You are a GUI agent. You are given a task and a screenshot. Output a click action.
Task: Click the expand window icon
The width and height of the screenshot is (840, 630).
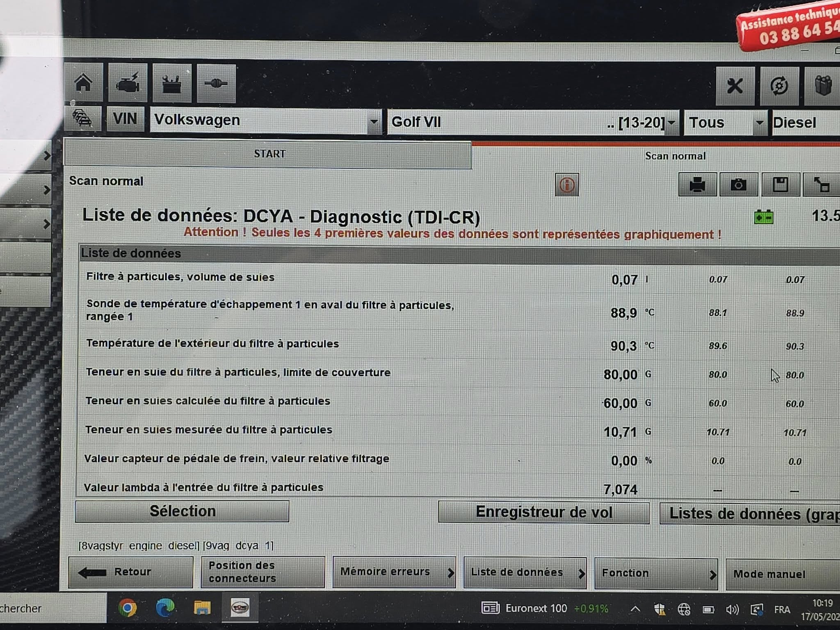[822, 185]
